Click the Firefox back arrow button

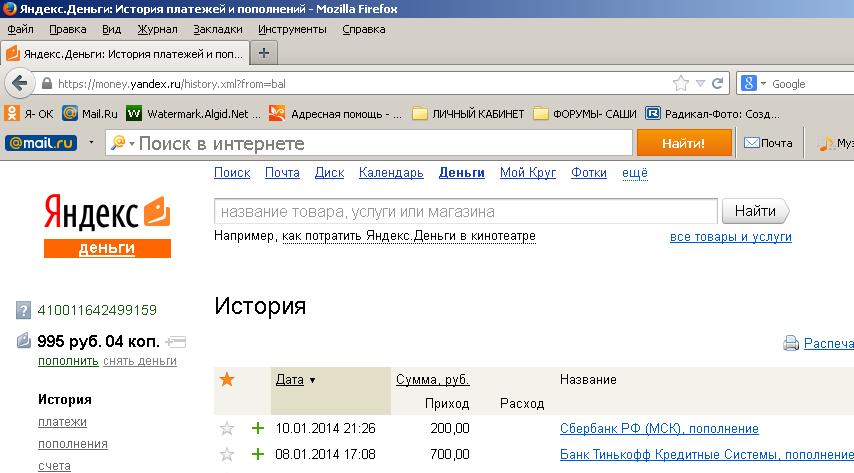[x=19, y=83]
